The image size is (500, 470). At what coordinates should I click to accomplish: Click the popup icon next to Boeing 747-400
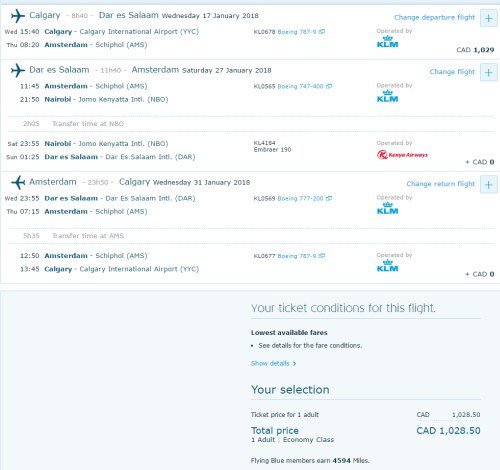(x=329, y=86)
